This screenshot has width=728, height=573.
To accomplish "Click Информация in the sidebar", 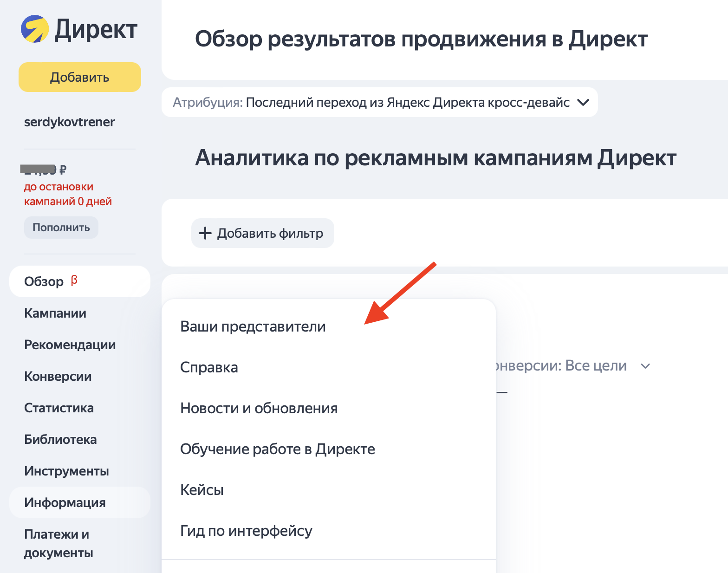I will [80, 502].
